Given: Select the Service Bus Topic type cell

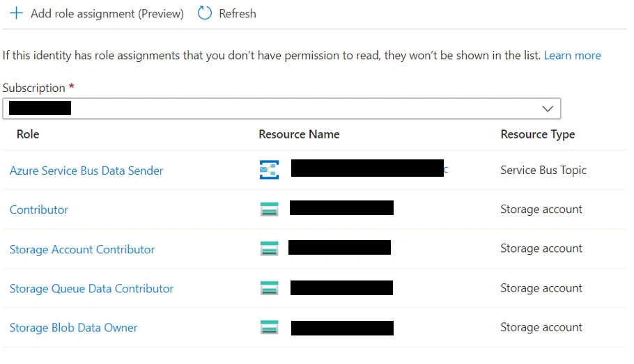Looking at the screenshot, I should pyautogui.click(x=543, y=170).
